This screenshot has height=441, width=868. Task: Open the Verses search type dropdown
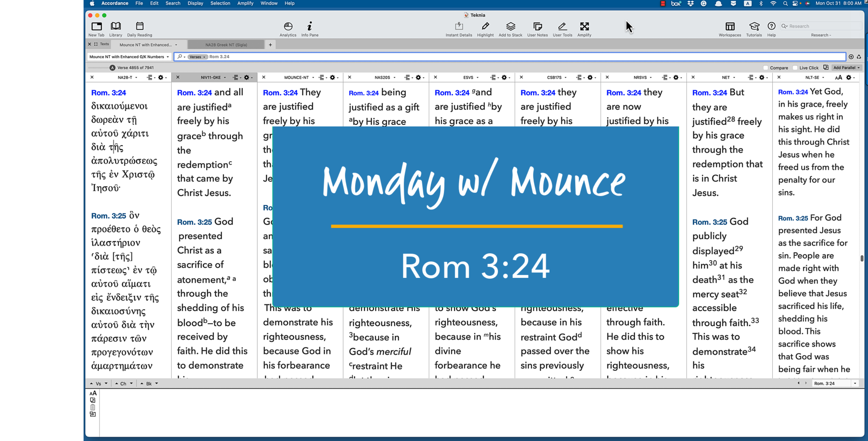coord(197,57)
